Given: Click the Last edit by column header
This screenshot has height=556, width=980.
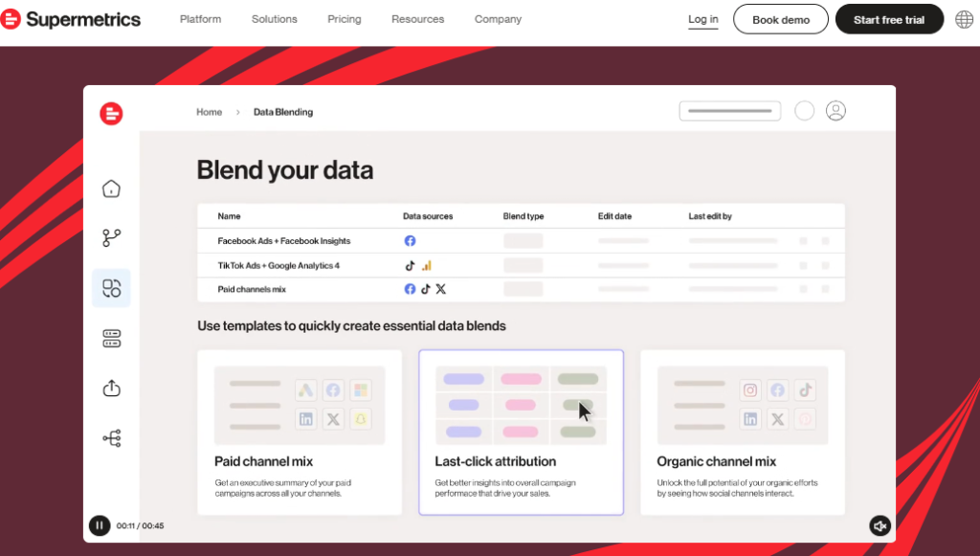Looking at the screenshot, I should pos(710,216).
